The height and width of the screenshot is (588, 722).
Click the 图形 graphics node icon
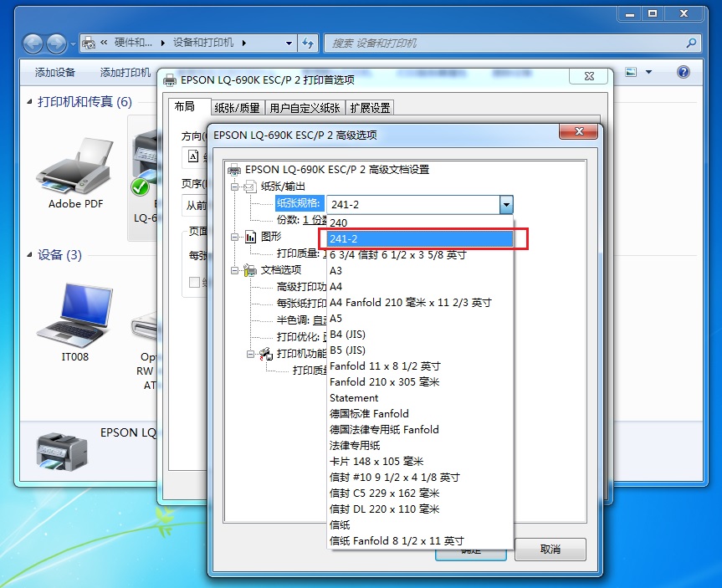(x=250, y=238)
